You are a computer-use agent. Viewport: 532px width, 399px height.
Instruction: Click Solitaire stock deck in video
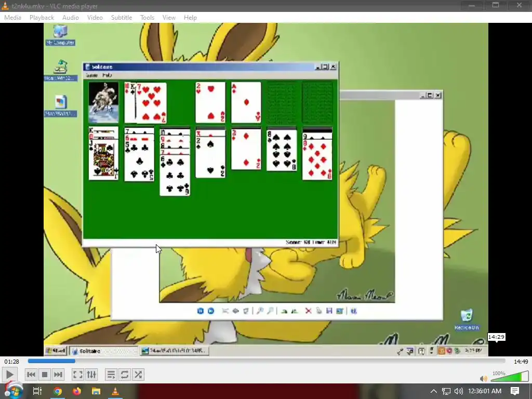(103, 102)
